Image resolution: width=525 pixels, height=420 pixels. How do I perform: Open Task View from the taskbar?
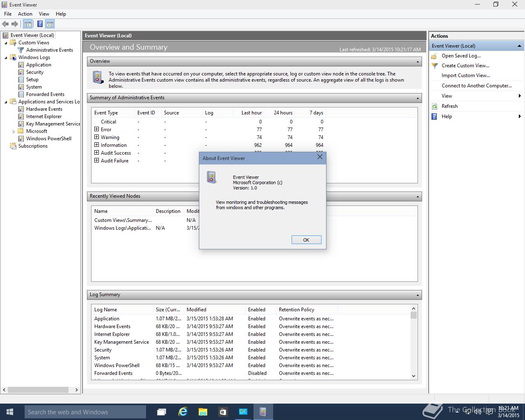[x=162, y=412]
